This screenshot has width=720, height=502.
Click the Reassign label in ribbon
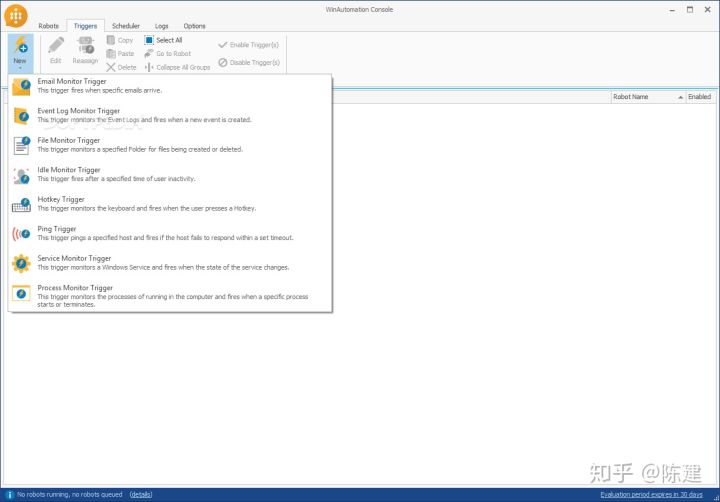coord(85,61)
